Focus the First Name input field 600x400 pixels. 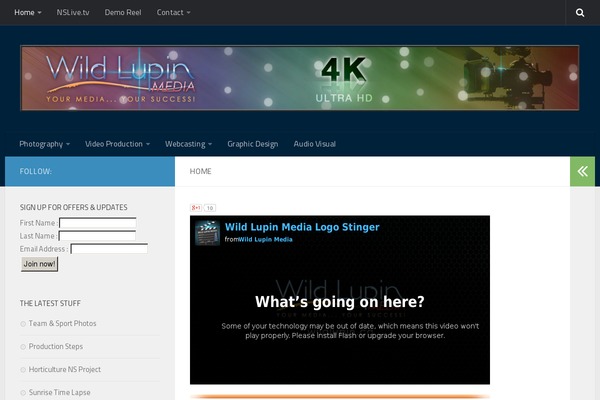click(97, 223)
